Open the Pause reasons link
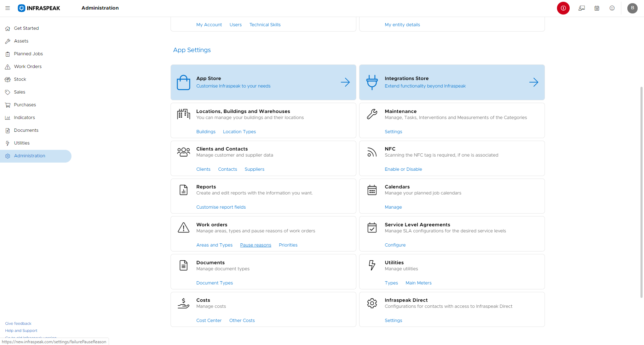644x345 pixels. (255, 245)
